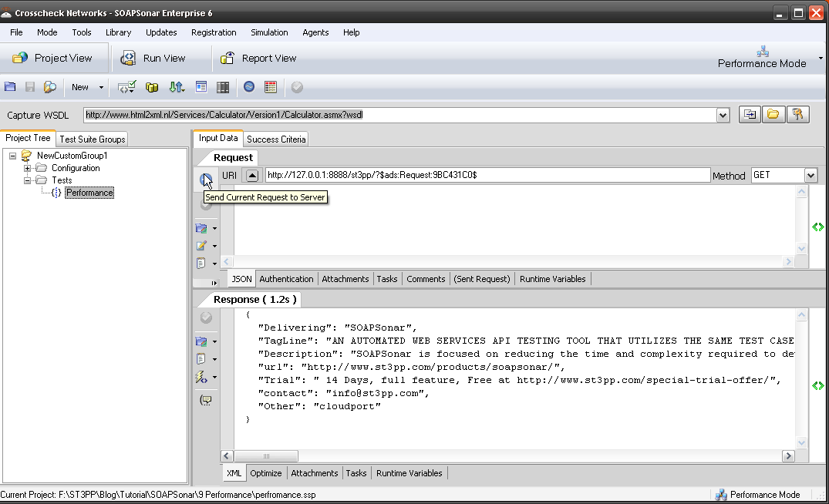829x504 pixels.
Task: Click URI up-arrow expander button
Action: click(252, 176)
